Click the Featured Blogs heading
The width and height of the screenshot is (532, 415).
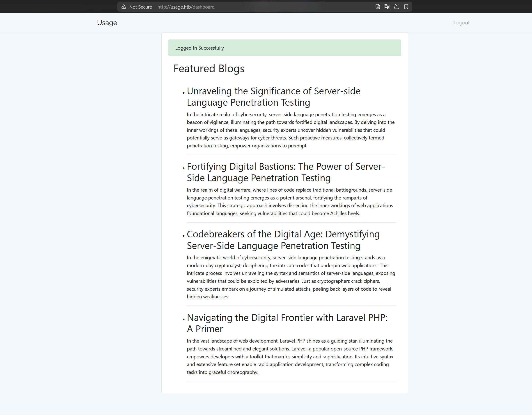pyautogui.click(x=209, y=69)
